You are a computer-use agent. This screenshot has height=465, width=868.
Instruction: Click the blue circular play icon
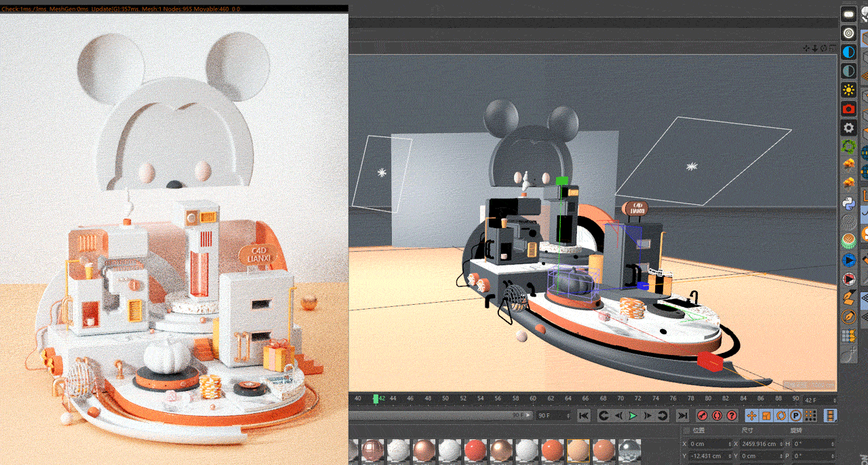pyautogui.click(x=848, y=259)
